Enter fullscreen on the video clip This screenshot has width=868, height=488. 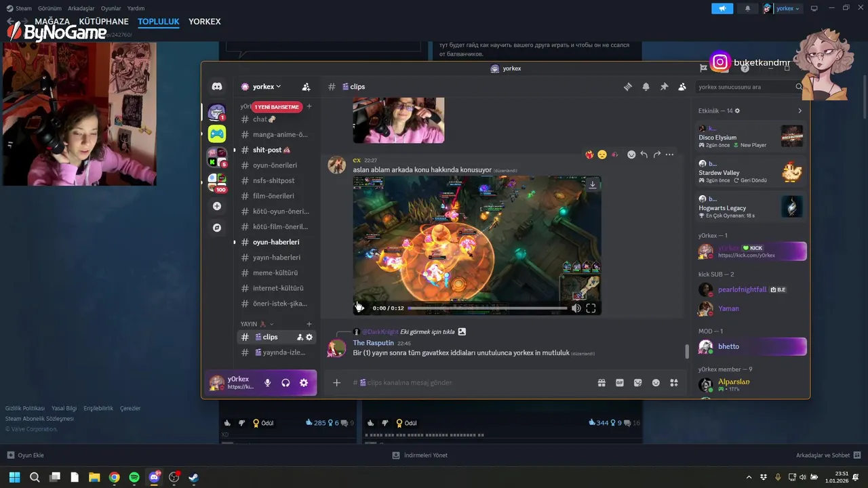(x=591, y=308)
